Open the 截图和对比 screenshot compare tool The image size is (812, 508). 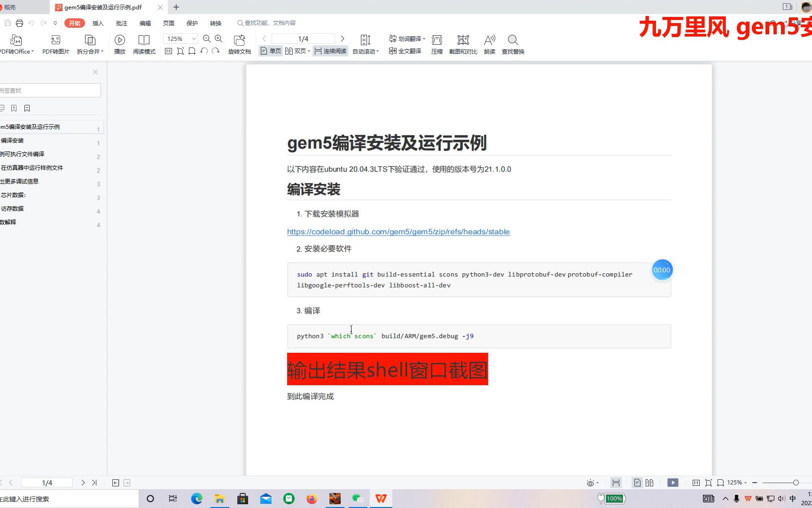pyautogui.click(x=463, y=45)
